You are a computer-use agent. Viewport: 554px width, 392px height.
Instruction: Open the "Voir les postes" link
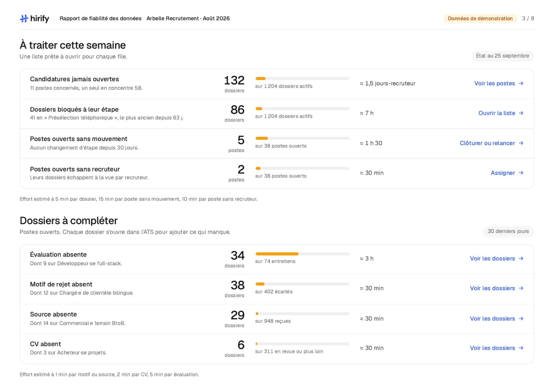[499, 83]
